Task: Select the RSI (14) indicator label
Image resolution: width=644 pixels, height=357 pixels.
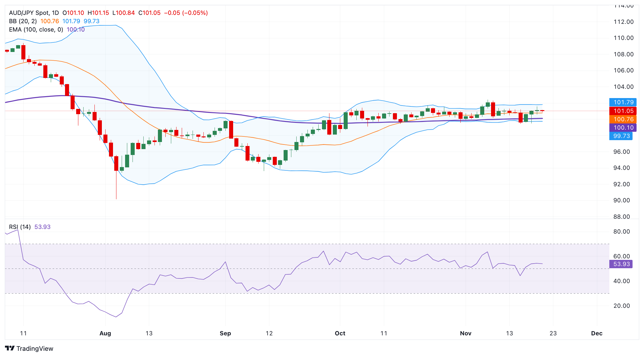Action: tap(20, 227)
